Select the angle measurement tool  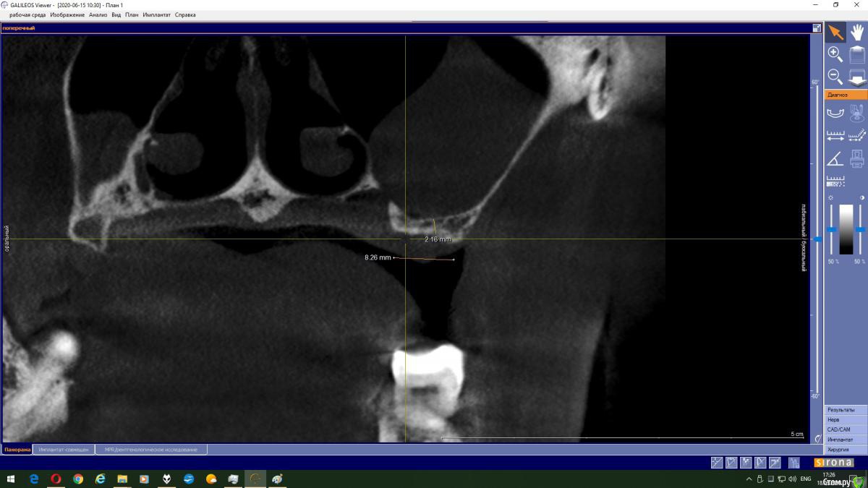click(835, 158)
